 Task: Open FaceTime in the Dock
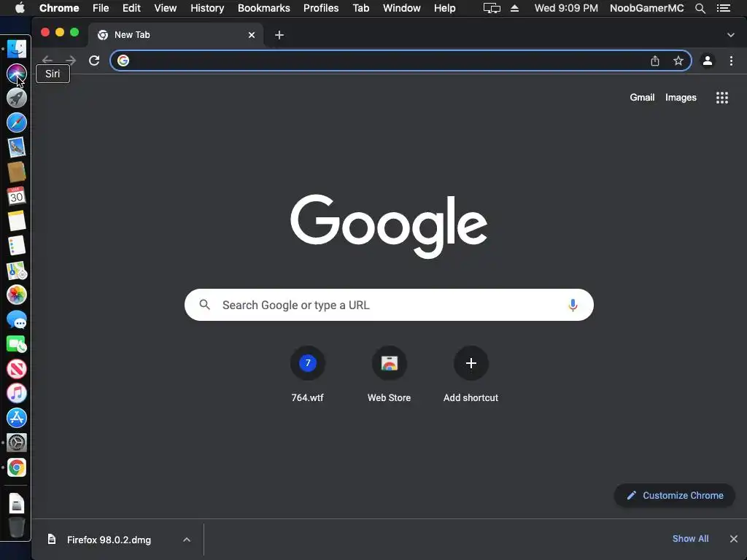pos(17,344)
